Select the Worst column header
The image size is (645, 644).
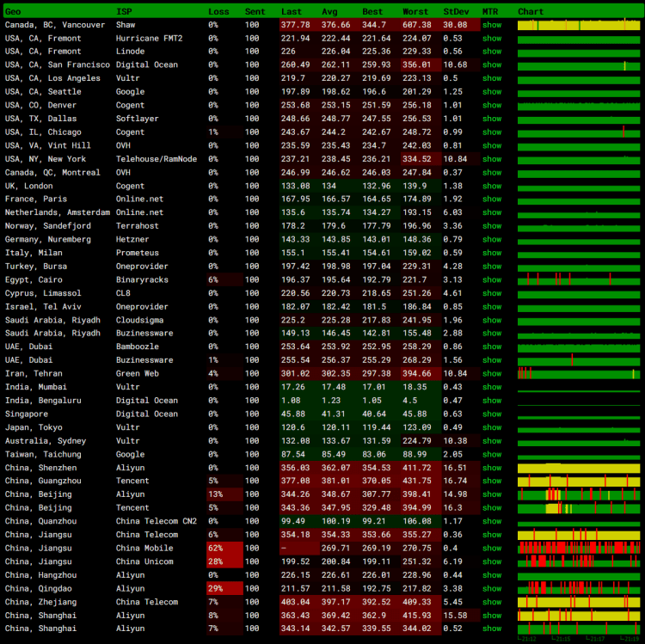click(x=415, y=11)
